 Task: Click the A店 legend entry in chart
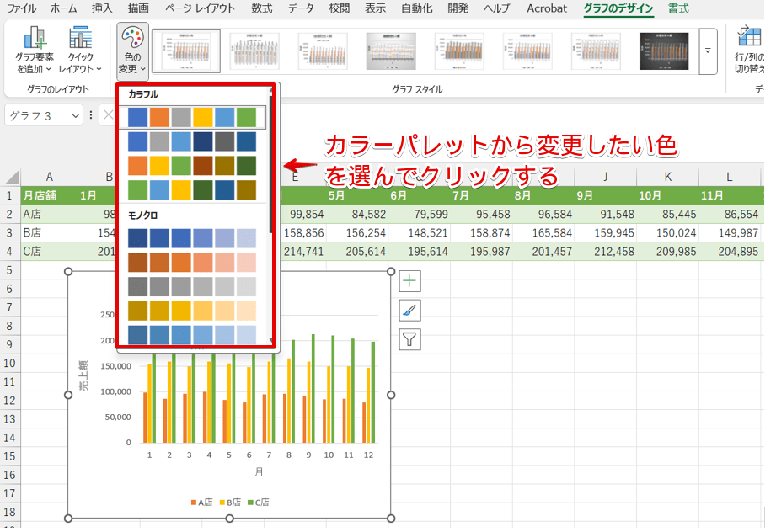204,503
